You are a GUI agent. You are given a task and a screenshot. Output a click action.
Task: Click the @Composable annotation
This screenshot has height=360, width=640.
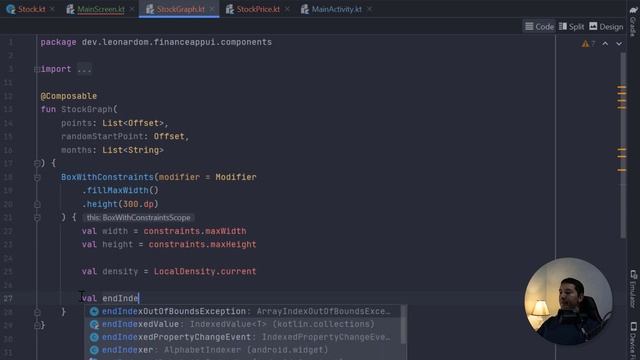point(69,96)
